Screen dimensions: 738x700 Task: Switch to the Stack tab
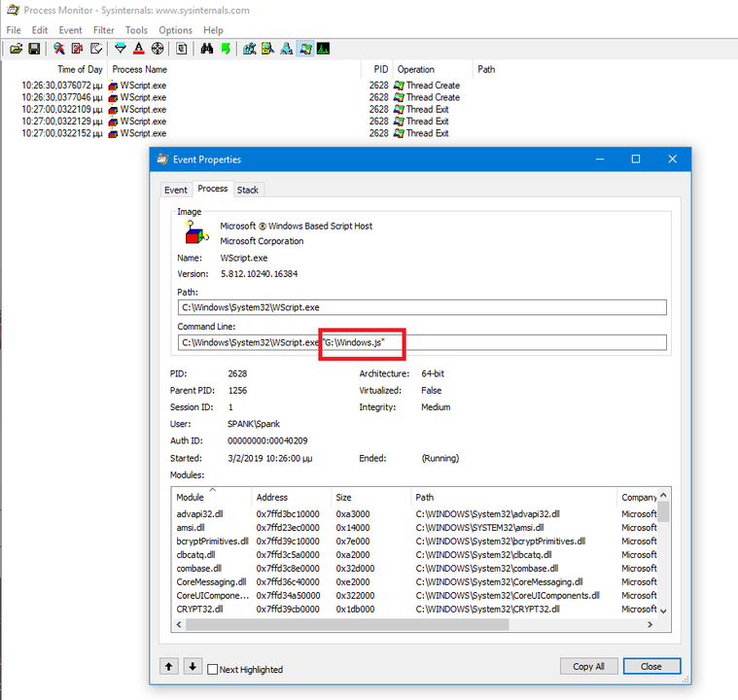248,190
